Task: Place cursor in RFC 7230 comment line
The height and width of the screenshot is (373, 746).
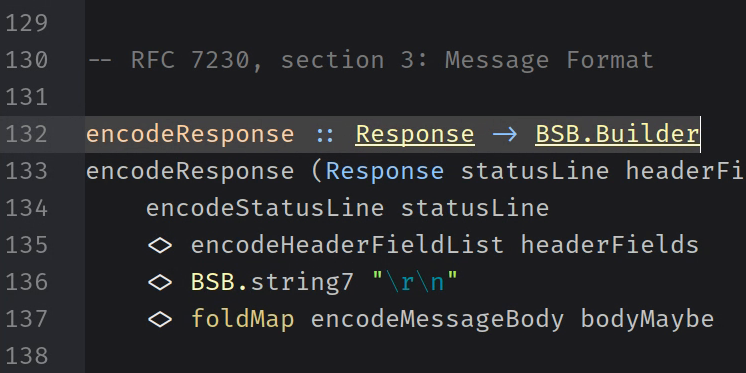Action: point(371,60)
